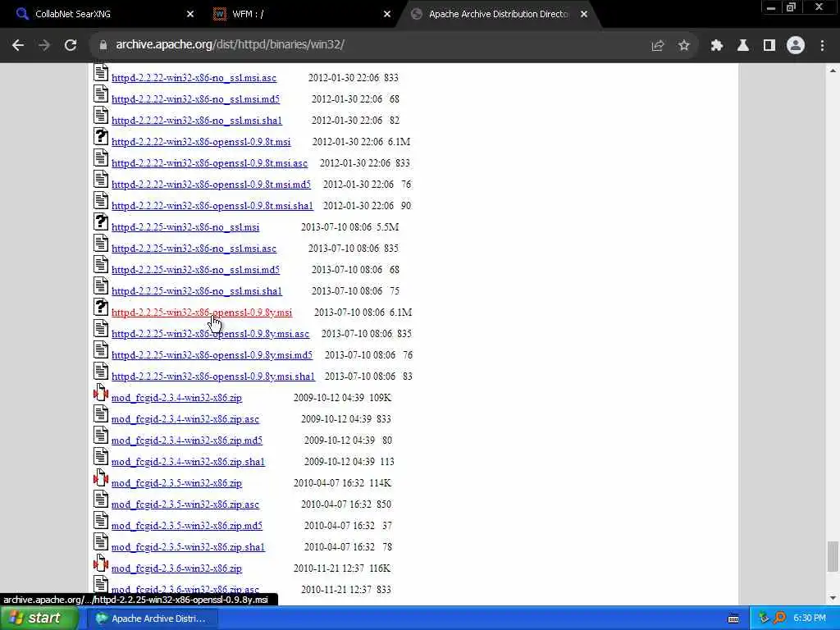Open mod_fcgid-2.3.5-win32-x86.zip.asc link
840x630 pixels.
coord(185,504)
